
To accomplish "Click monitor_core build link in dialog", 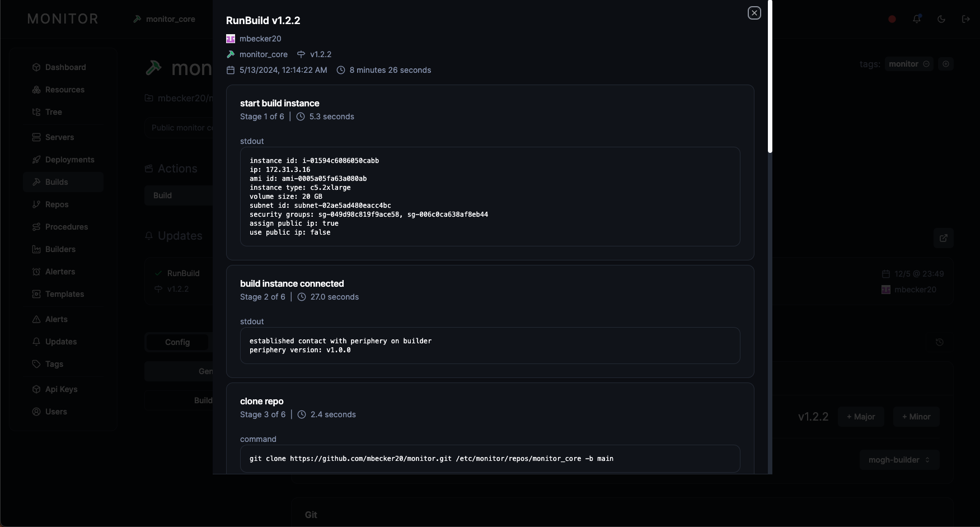I will coord(264,54).
